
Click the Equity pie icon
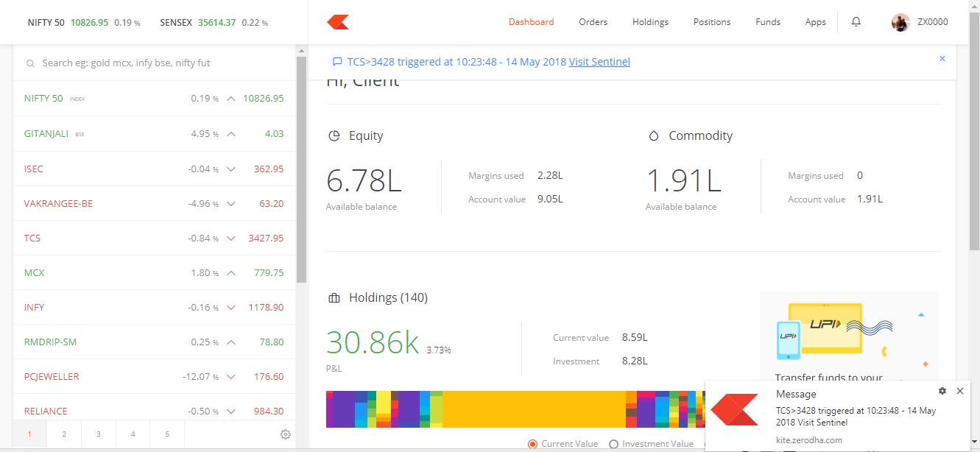[x=334, y=136]
